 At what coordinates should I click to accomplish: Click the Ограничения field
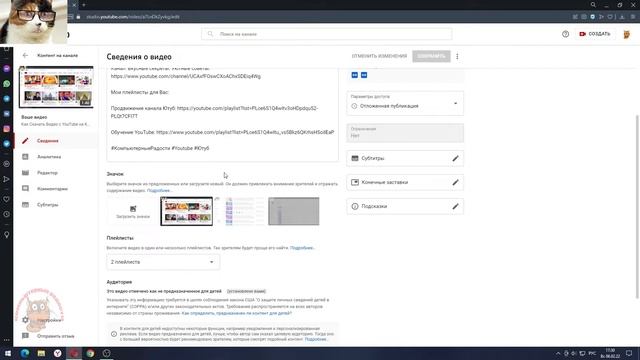coord(405,133)
